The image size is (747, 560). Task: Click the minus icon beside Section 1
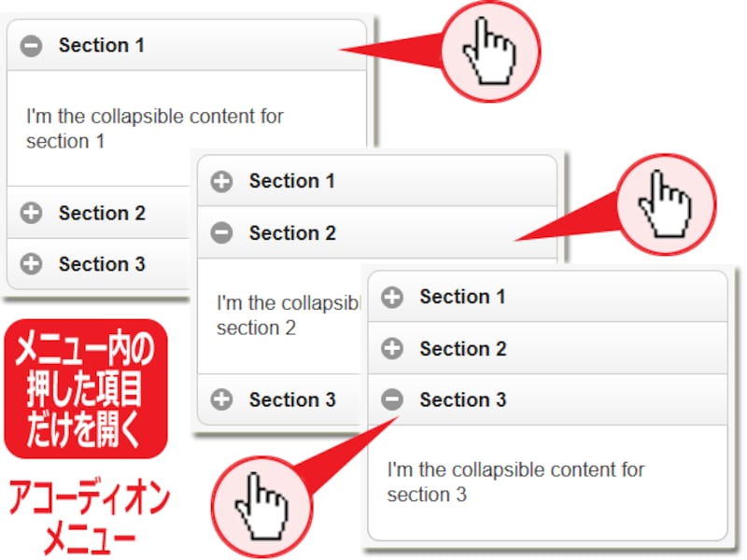(x=32, y=46)
